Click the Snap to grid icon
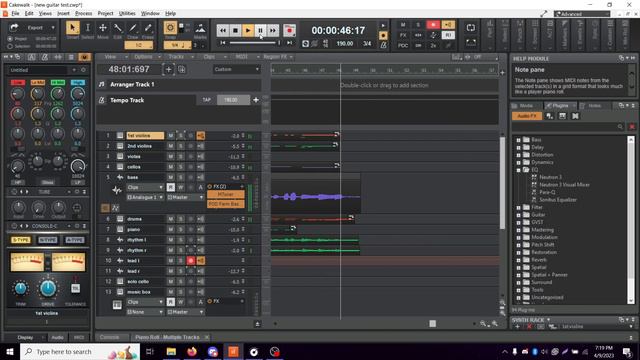Viewport: 640px width, 360px height. click(170, 28)
